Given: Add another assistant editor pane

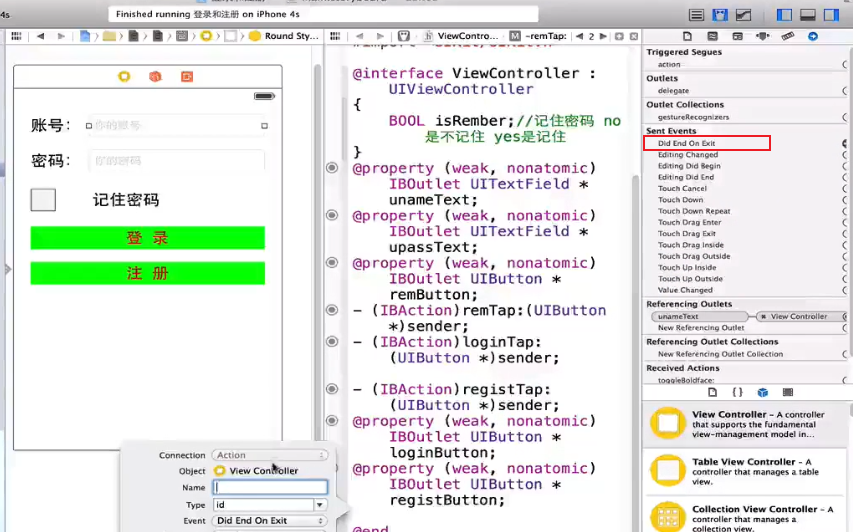Looking at the screenshot, I should (619, 36).
